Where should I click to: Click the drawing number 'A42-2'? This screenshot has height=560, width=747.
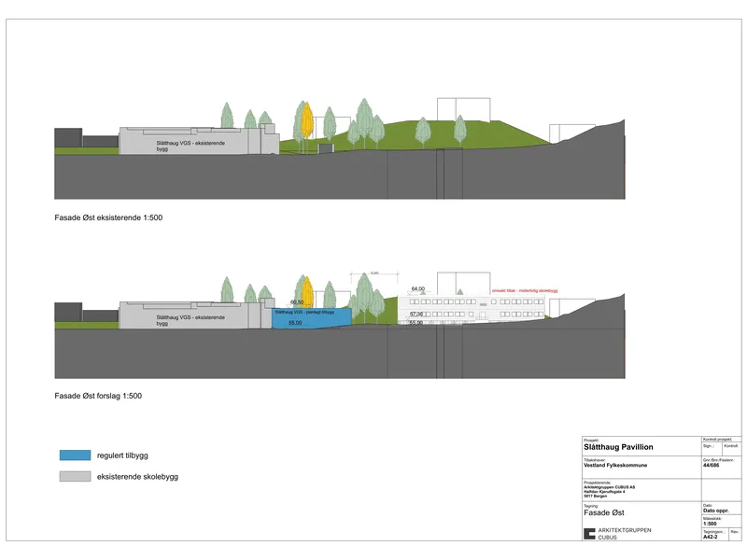[710, 537]
